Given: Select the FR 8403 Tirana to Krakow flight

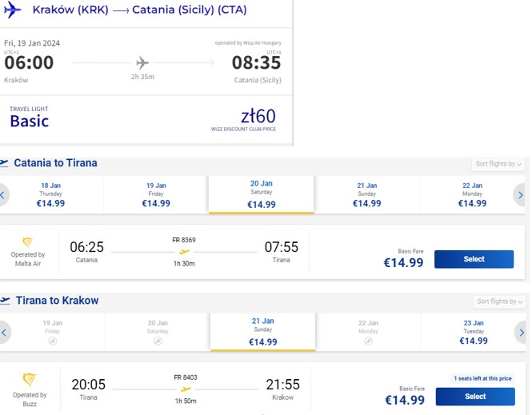Looking at the screenshot, I should click(475, 397).
